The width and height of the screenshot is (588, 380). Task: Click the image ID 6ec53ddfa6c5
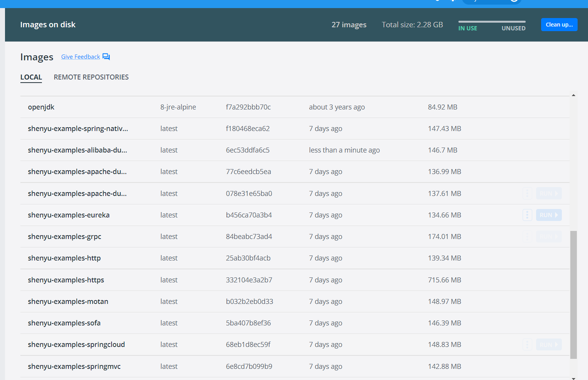248,150
